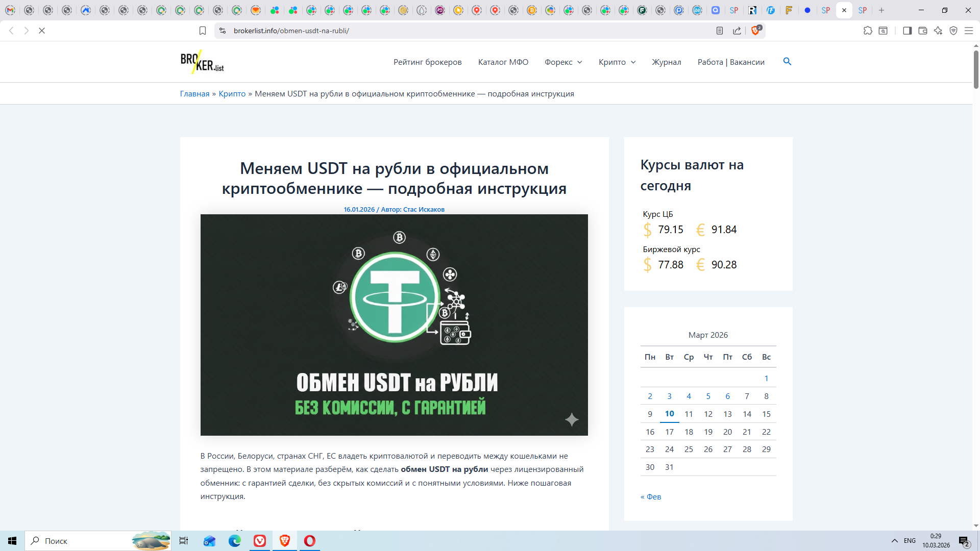Expand the Крипто dropdown menu
The width and height of the screenshot is (980, 551).
[x=617, y=62]
